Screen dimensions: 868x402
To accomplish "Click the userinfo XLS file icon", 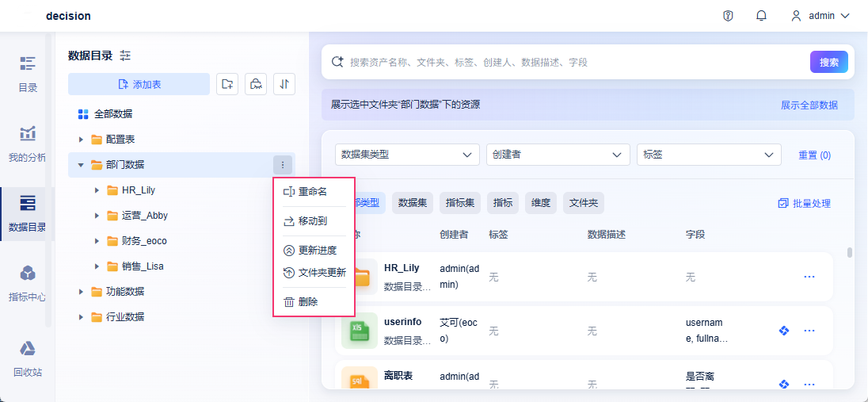I will point(360,331).
